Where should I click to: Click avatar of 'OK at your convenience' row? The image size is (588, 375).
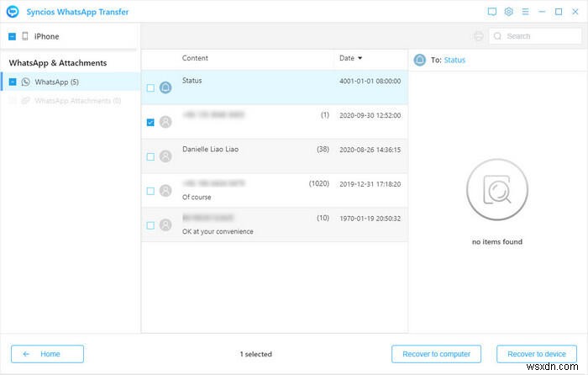(165, 224)
